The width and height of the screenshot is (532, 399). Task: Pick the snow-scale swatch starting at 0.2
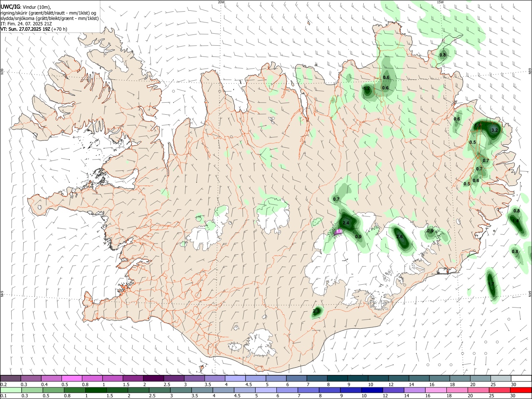[x=10, y=379]
